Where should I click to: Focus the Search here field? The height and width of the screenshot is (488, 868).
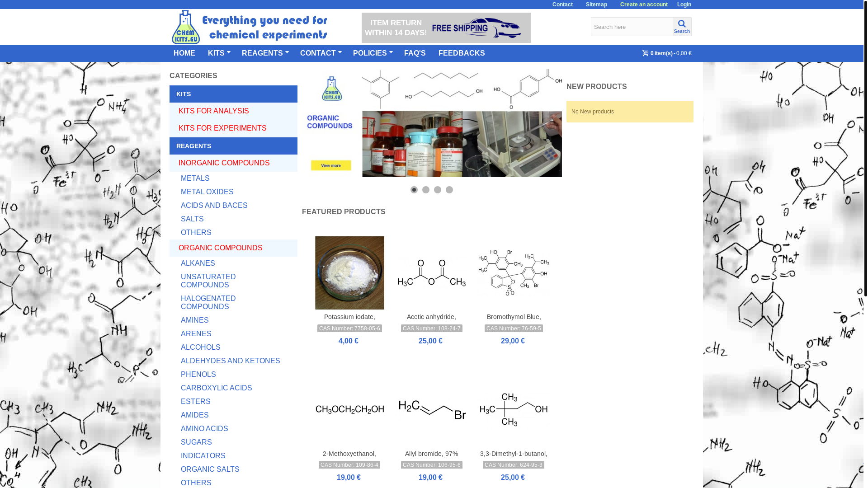pos(632,27)
